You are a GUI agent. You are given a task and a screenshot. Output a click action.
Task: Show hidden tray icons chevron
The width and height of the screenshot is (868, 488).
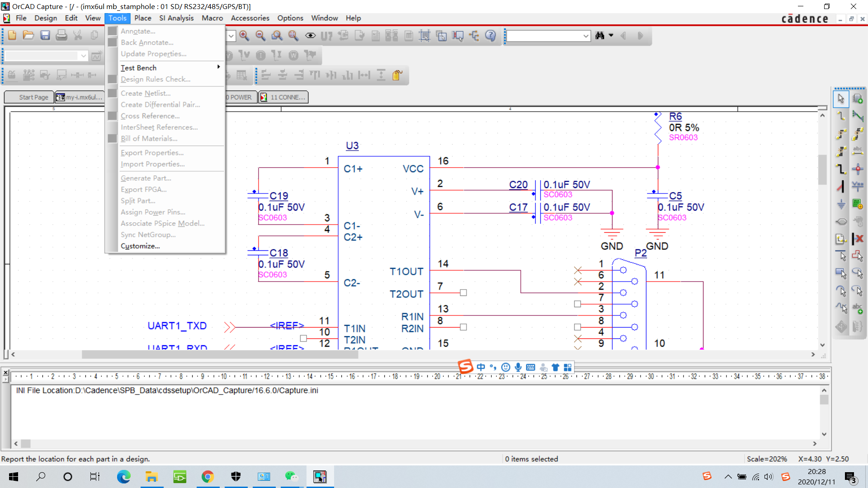(x=728, y=477)
